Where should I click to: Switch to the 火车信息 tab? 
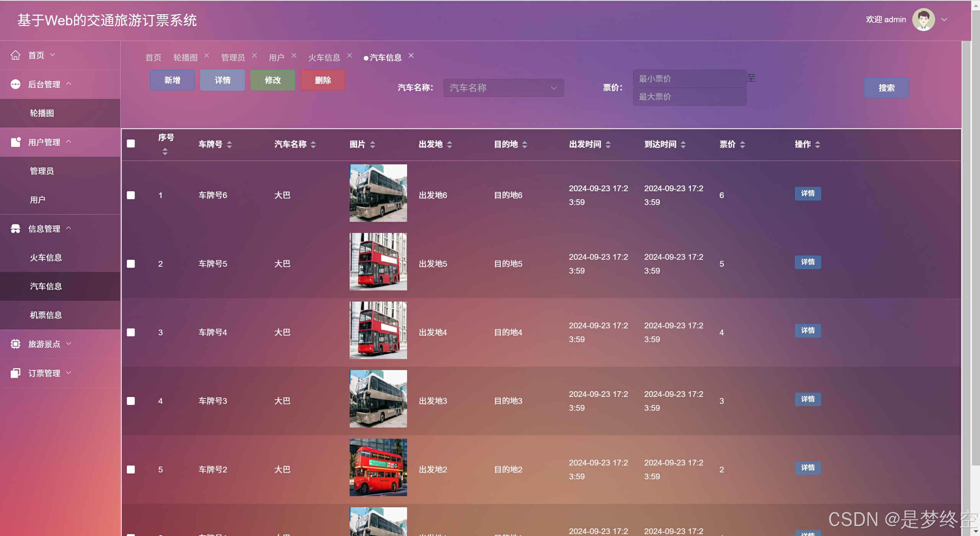point(324,57)
